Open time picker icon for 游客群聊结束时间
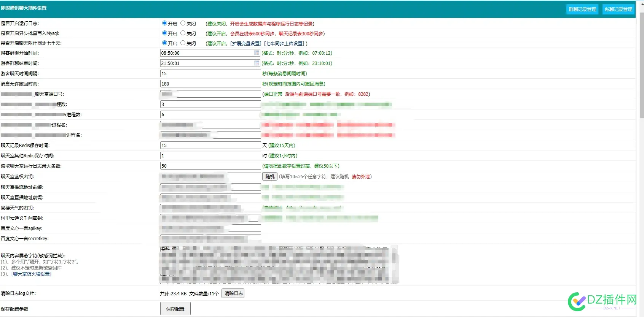Image resolution: width=644 pixels, height=317 pixels. tap(257, 63)
